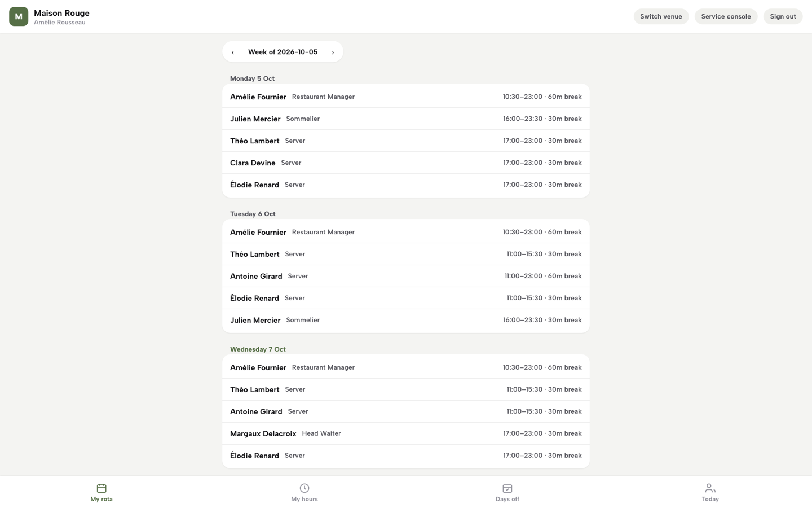Click the Maison Rouge M logo
The height and width of the screenshot is (508, 812).
click(x=19, y=16)
